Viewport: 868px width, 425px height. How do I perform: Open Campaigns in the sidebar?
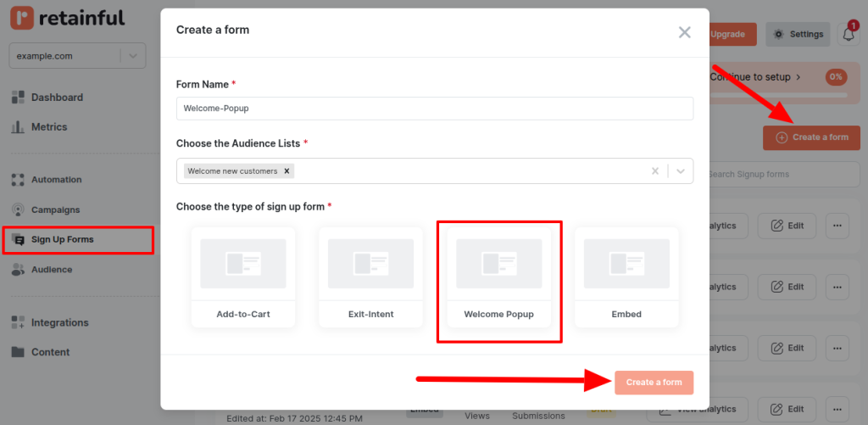(x=55, y=210)
